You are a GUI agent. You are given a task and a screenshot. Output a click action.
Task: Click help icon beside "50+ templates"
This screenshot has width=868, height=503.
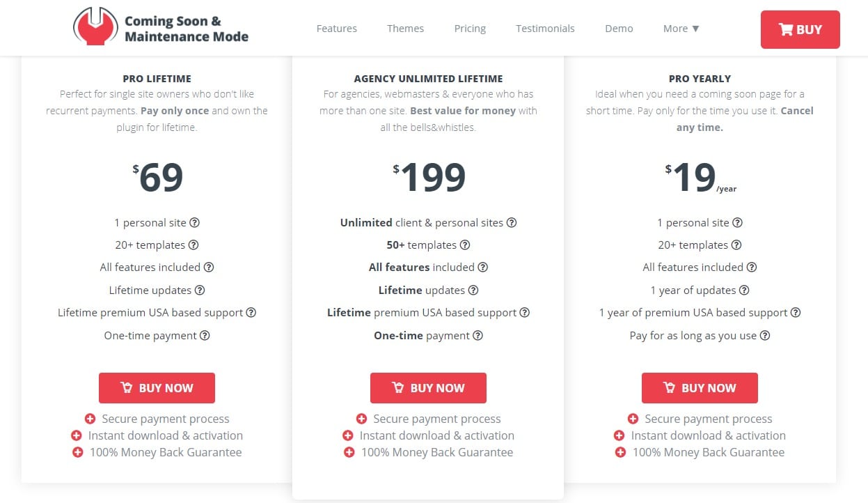click(x=465, y=245)
